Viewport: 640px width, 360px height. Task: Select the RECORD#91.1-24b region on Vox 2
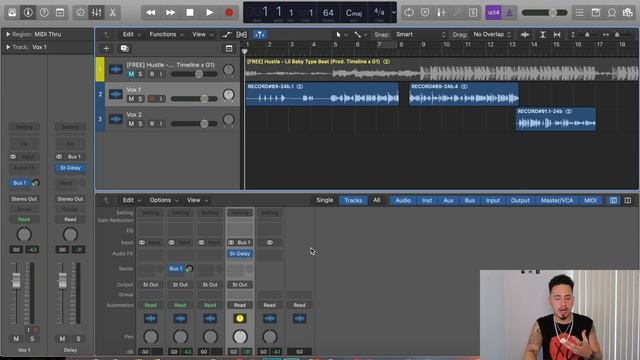556,119
